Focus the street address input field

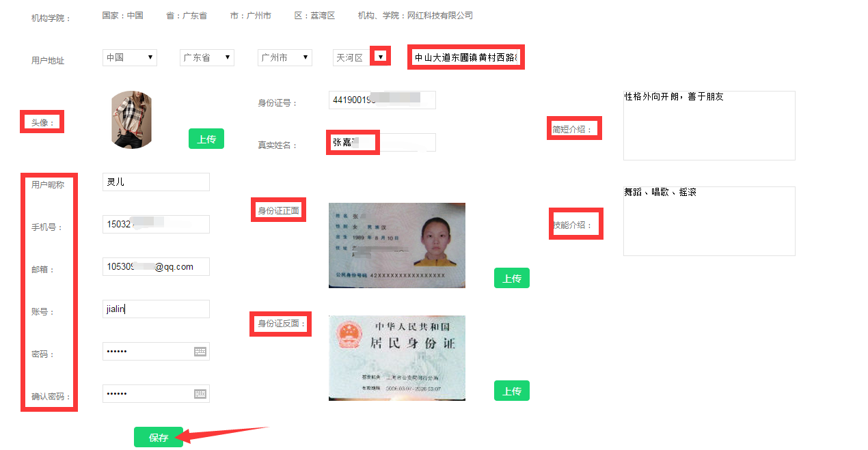pos(466,58)
